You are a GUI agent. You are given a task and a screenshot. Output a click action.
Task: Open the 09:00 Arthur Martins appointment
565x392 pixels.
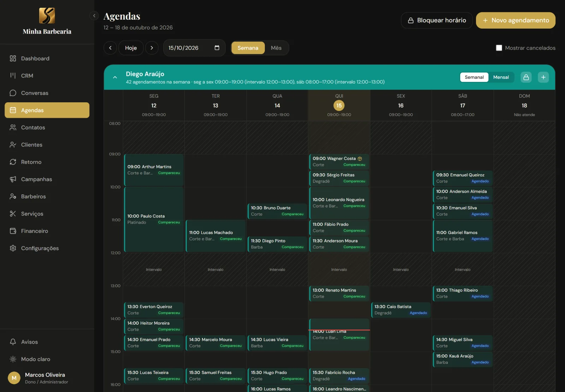click(x=154, y=170)
